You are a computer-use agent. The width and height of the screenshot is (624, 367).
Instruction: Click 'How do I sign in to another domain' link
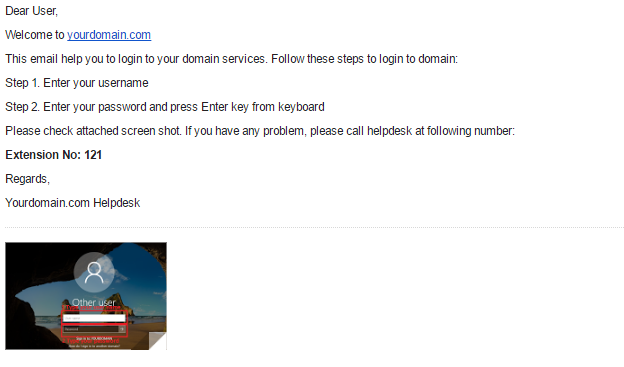pyautogui.click(x=94, y=346)
